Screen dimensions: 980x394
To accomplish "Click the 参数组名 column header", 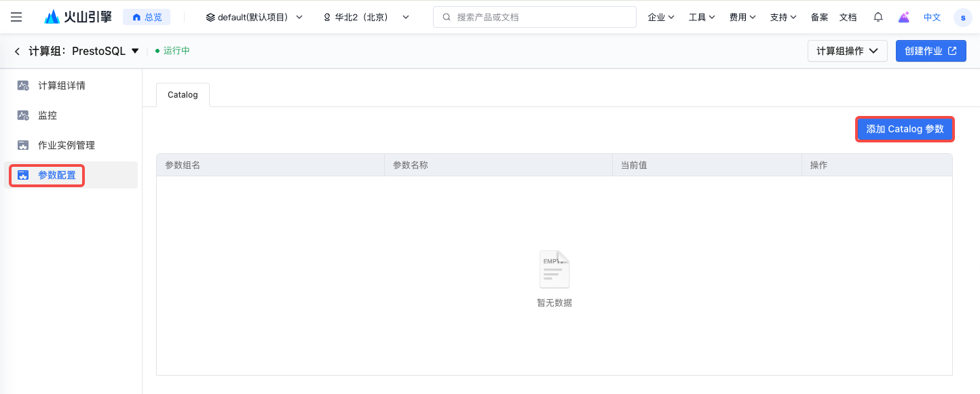I will point(270,165).
